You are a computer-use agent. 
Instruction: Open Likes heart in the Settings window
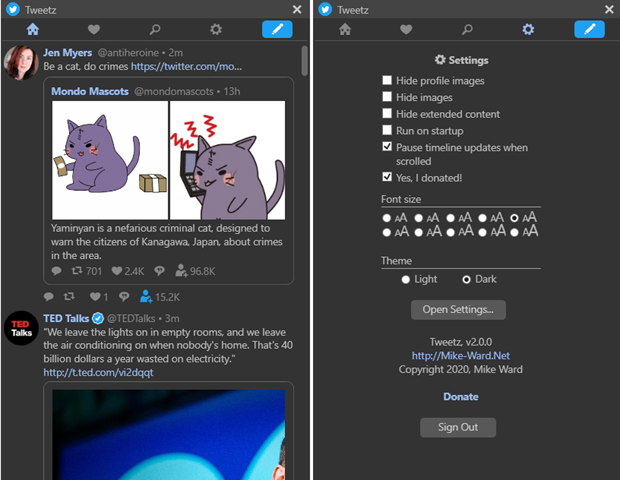pos(406,29)
